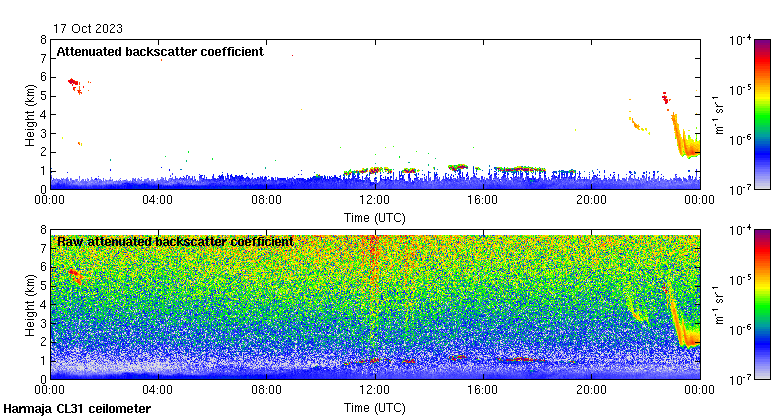
Task: Click the red cloud patch near 6 km in the top panel
Action: [75, 84]
